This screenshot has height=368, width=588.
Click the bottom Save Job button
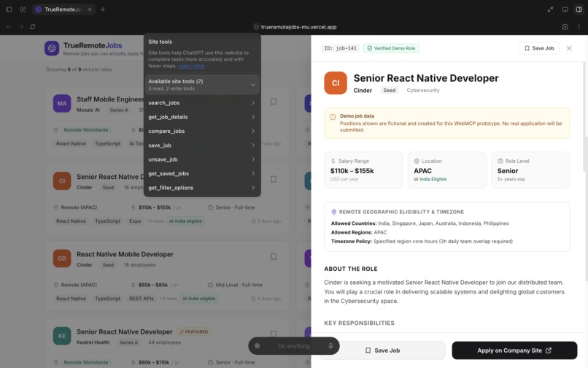[382, 350]
